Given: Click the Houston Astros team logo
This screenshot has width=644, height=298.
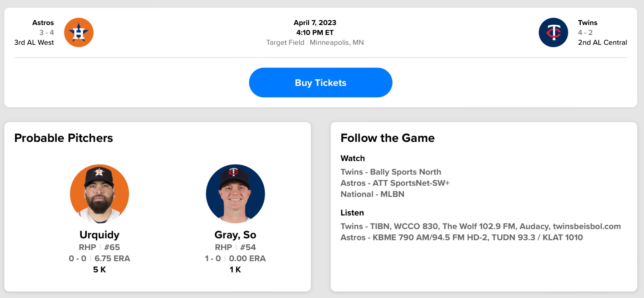Looking at the screenshot, I should coord(79,33).
